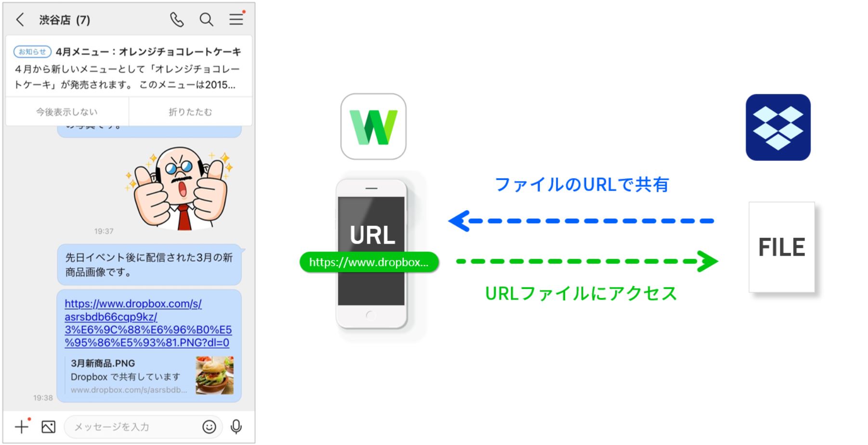
Task: Open the hamburger menu in chat header
Action: 236,19
